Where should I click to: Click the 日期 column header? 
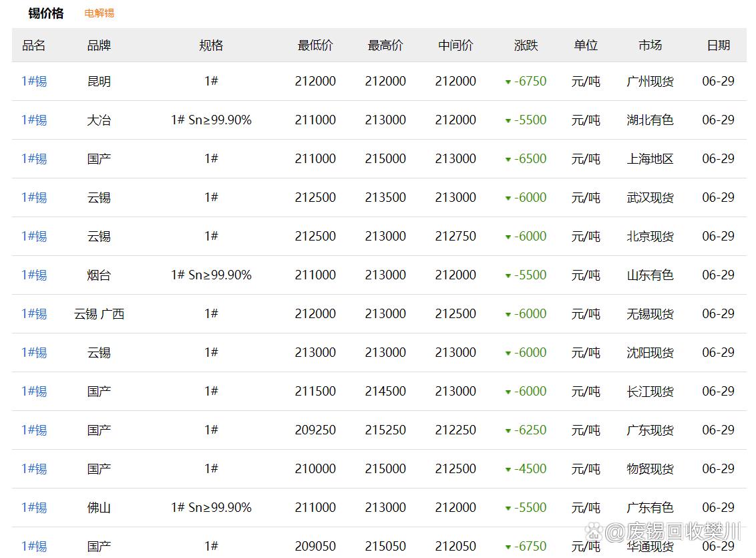(x=719, y=45)
